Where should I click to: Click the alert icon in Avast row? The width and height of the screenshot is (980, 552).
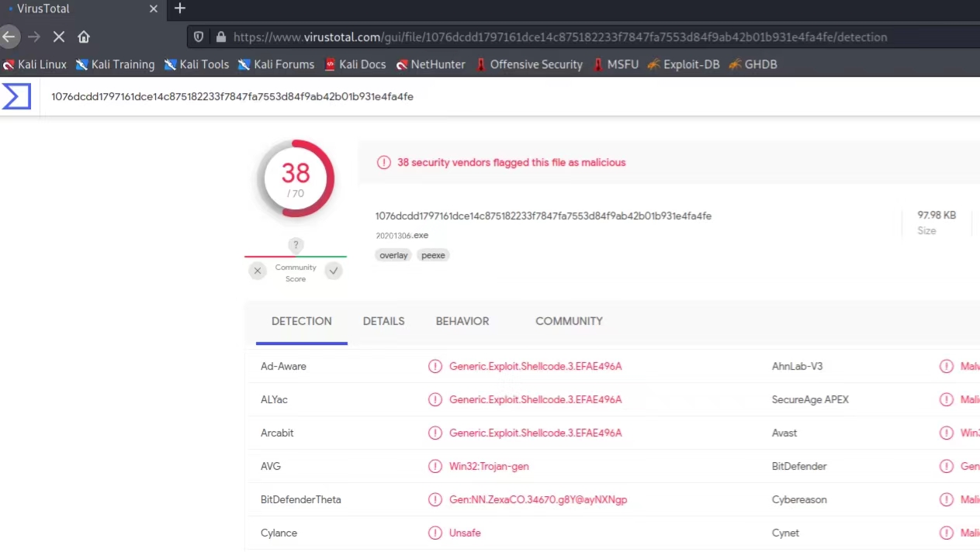(x=947, y=433)
